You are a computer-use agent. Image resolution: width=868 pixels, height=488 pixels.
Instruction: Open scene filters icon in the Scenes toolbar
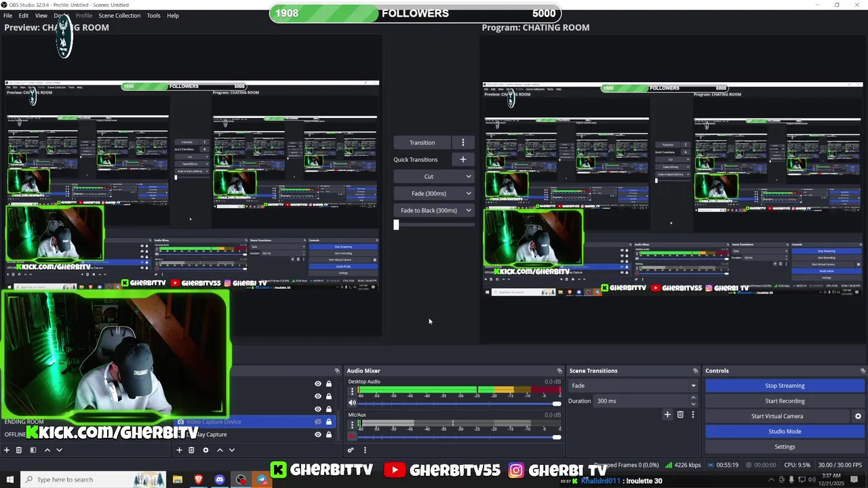click(33, 450)
